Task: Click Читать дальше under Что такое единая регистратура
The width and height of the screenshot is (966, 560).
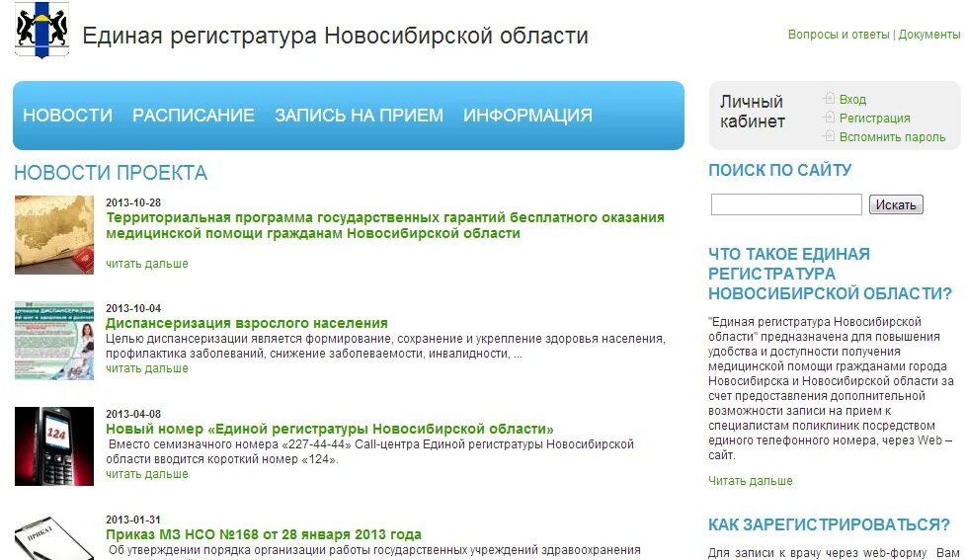Action: 751,481
